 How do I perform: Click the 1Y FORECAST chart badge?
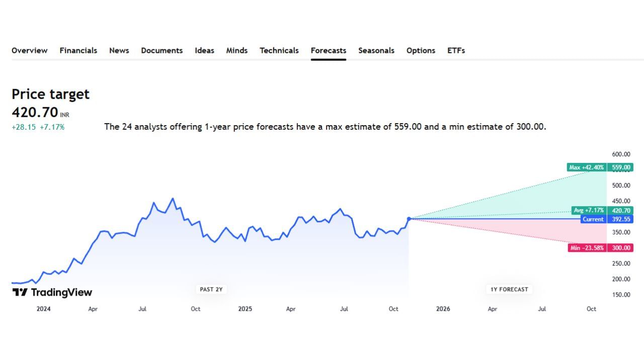(x=509, y=289)
